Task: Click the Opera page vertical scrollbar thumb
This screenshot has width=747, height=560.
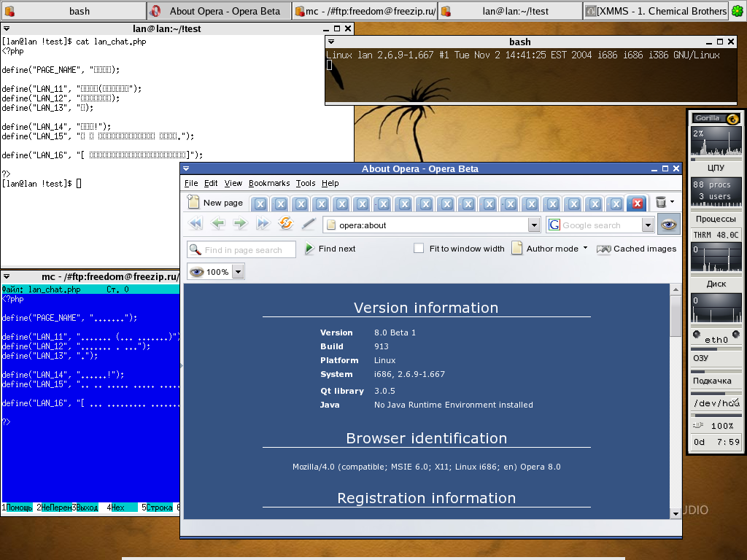Action: pos(676,316)
